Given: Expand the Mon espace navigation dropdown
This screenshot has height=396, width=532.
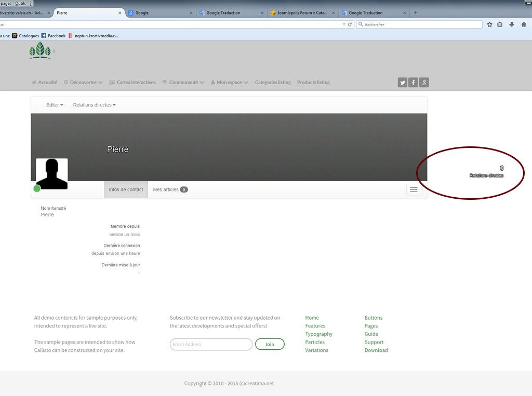Looking at the screenshot, I should tap(229, 83).
